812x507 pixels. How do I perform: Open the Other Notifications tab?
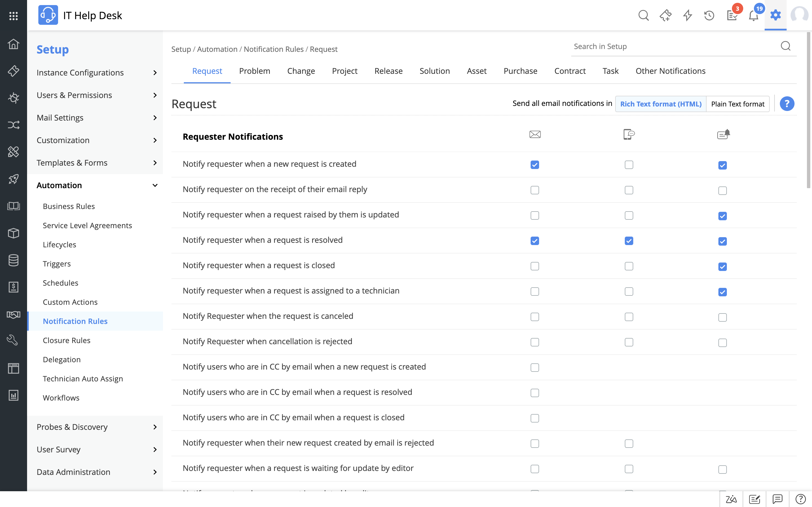[x=670, y=71]
